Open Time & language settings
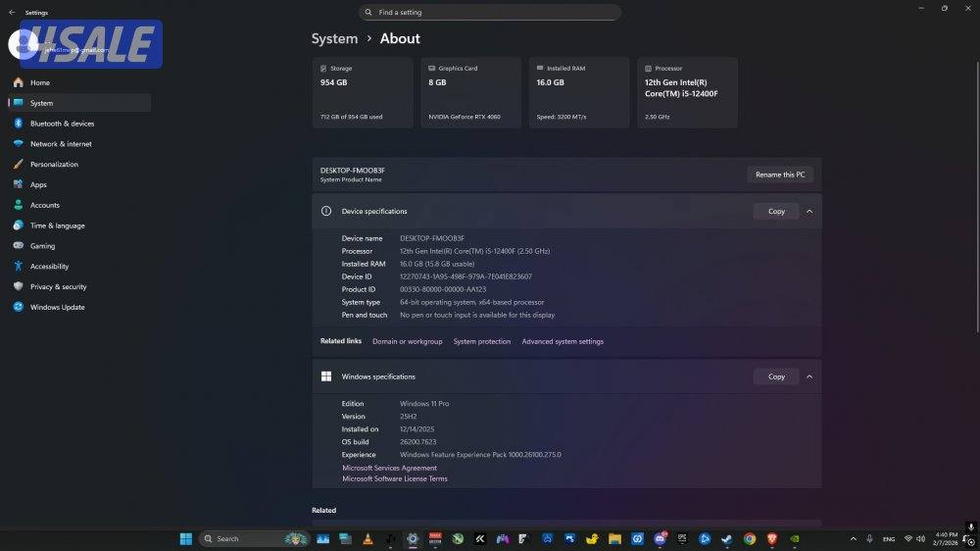The image size is (980, 551). point(79,225)
